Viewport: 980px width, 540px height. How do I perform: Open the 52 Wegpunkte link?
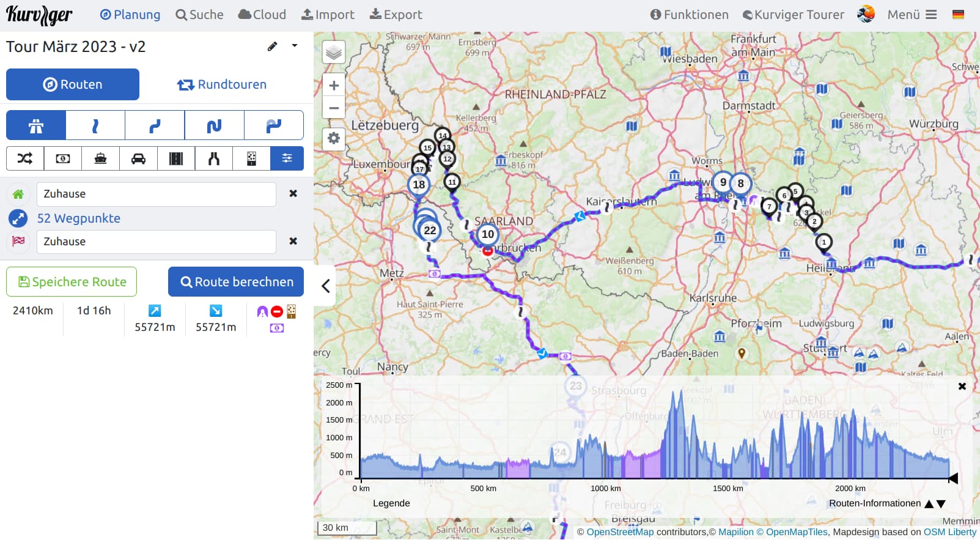pos(78,218)
